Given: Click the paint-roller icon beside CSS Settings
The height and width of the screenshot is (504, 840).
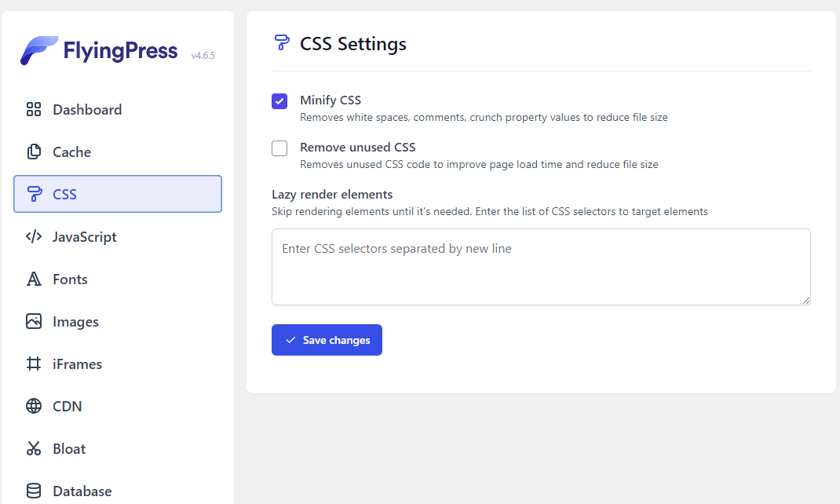Looking at the screenshot, I should coord(280,42).
